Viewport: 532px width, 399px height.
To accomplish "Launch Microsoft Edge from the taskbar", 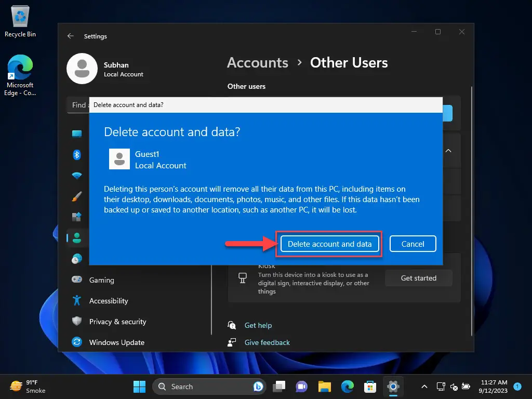I will coord(347,387).
